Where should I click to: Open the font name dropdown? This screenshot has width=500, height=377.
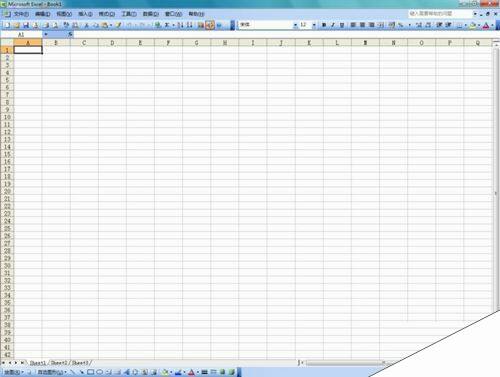click(x=295, y=25)
